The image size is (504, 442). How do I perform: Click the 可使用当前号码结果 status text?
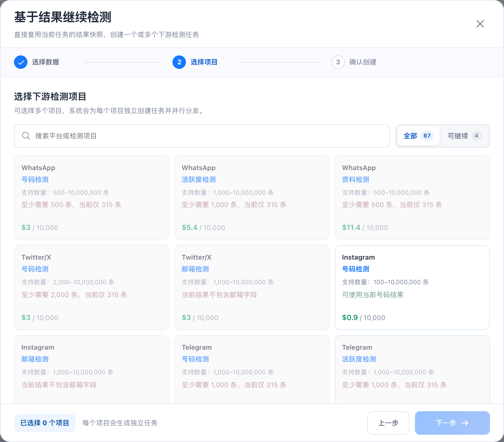point(373,295)
